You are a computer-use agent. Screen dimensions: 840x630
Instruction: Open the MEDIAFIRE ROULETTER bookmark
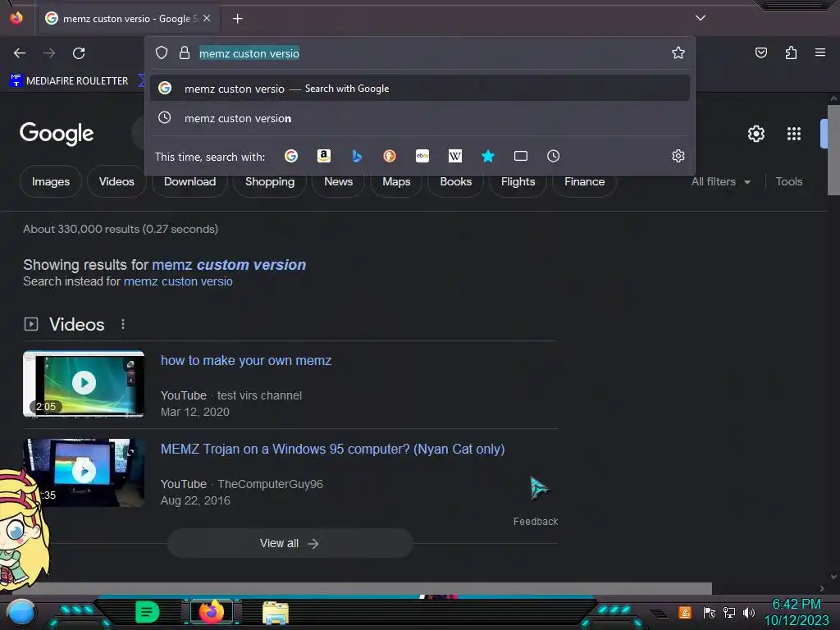coord(69,81)
